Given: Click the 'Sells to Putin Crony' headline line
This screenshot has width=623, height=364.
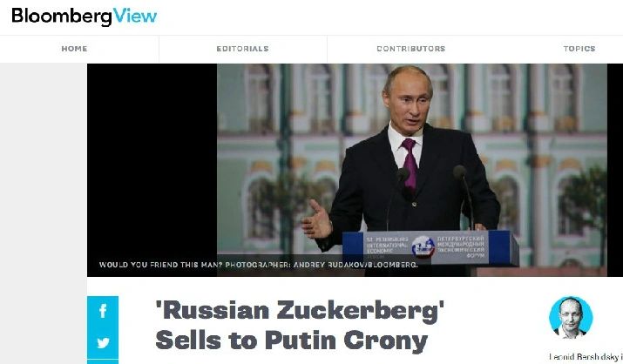Looking at the screenshot, I should [291, 340].
